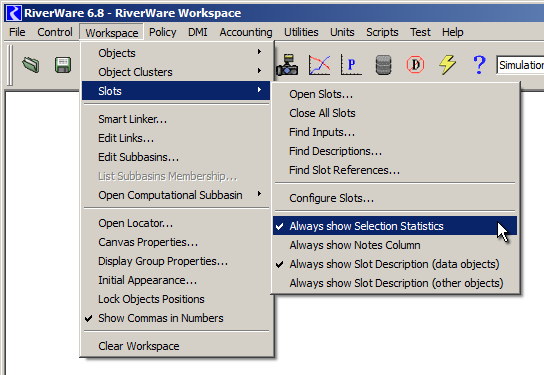Open the Utilities menu

click(301, 32)
